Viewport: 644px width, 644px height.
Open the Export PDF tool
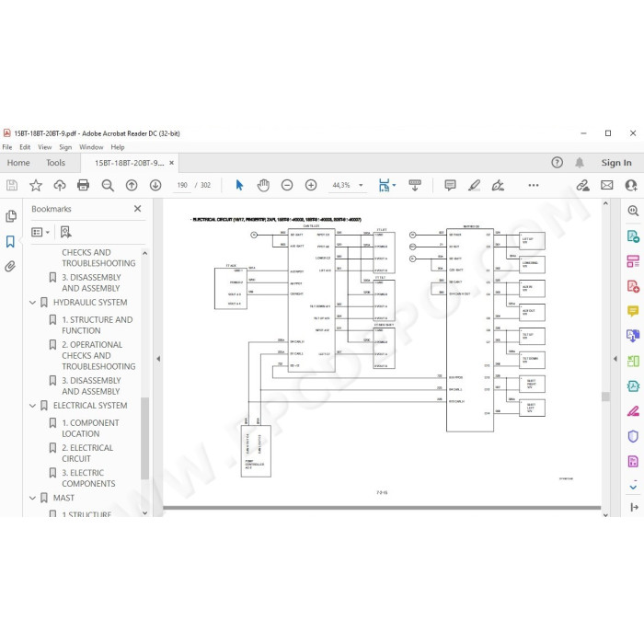[633, 236]
